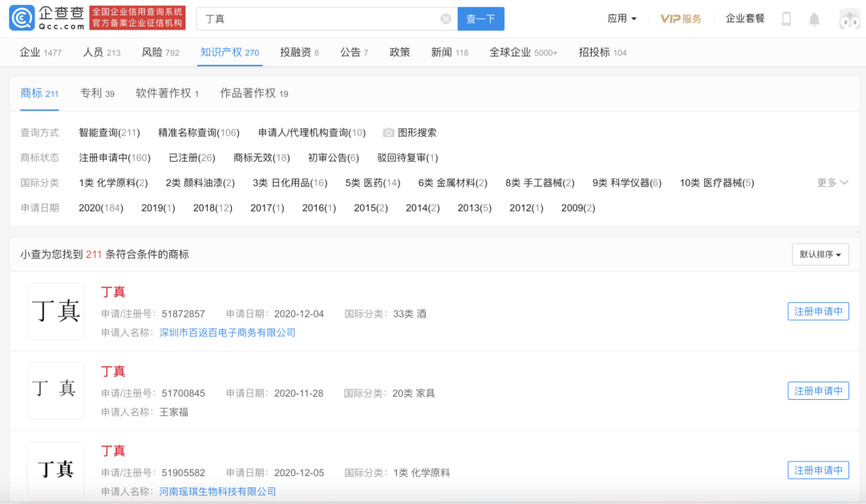This screenshot has width=866, height=504.
Task: Click the 查一下 search button
Action: coord(480,18)
